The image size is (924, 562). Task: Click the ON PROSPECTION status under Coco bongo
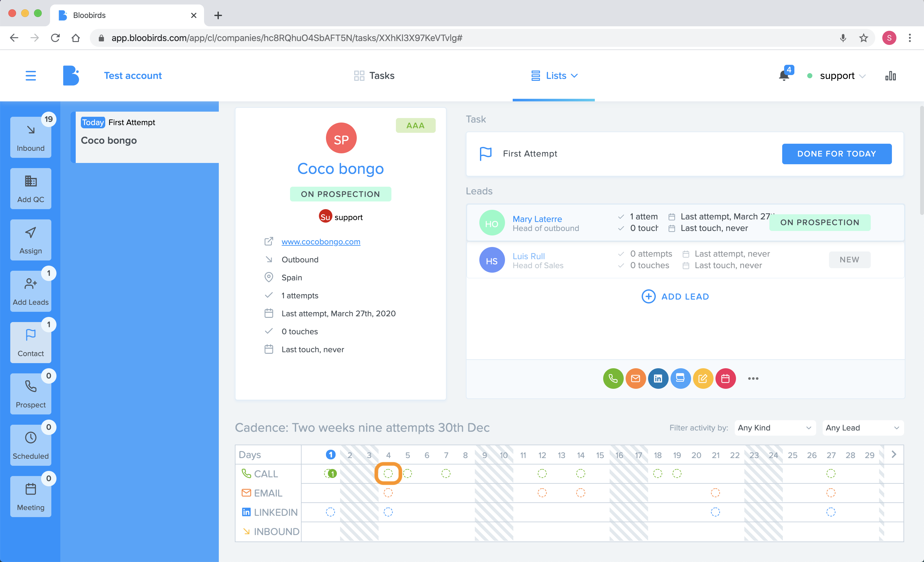tap(340, 194)
